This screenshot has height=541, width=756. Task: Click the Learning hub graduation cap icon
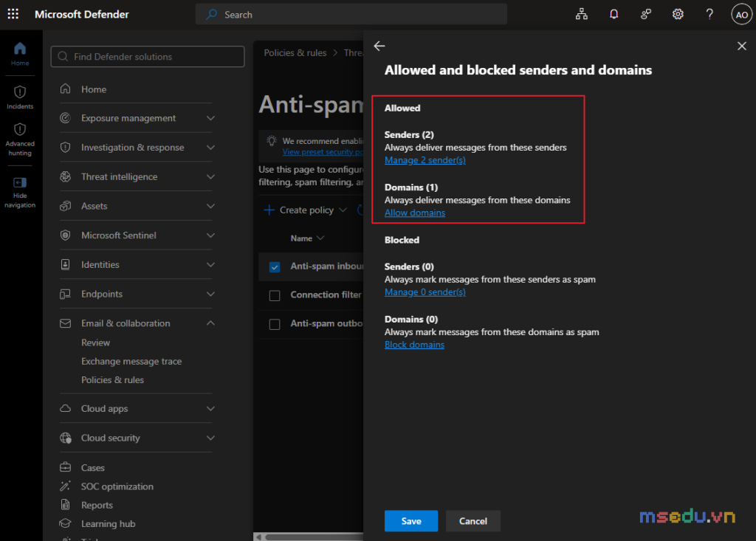pos(65,523)
